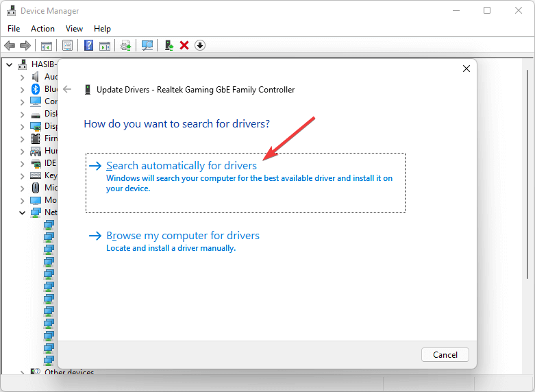535x392 pixels.
Task: Select the Other devices tree item
Action: tap(69, 372)
